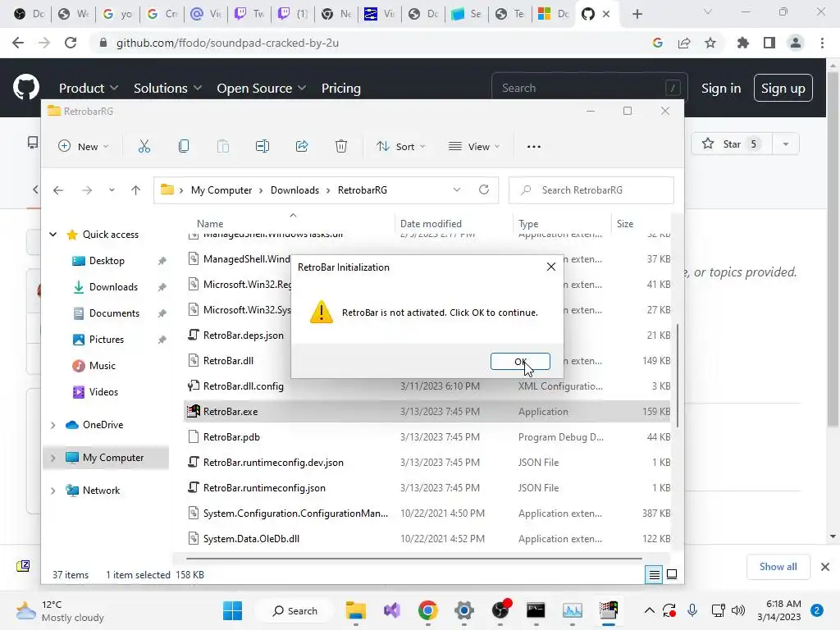
Task: Close the RetroBar Initialization dialog
Action: (550, 267)
